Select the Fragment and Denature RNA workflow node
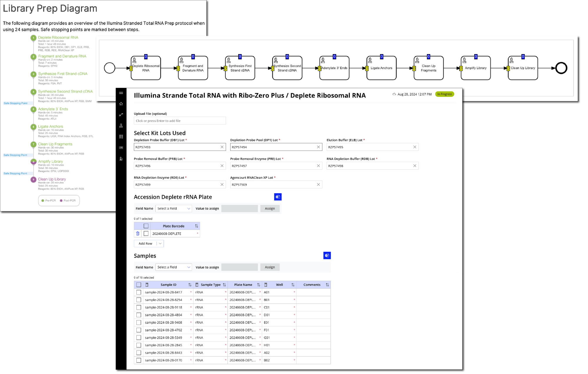The image size is (588, 374). [193, 68]
